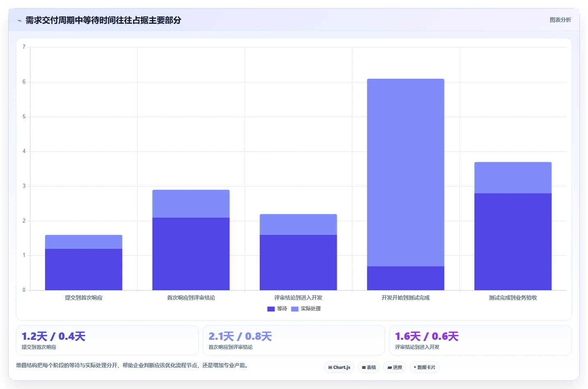This screenshot has height=389, width=588.
Task: Click the 提交到首次响应 axis label
Action: click(84, 298)
